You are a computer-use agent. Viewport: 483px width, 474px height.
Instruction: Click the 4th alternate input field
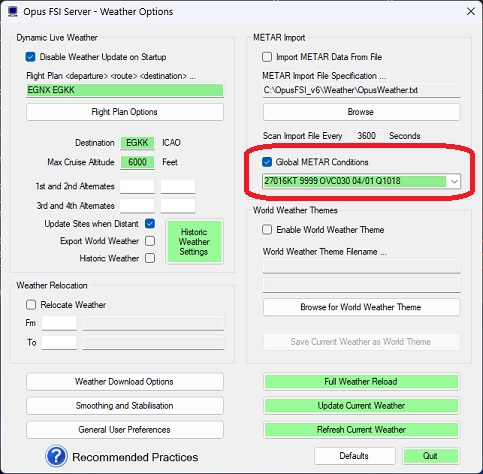178,206
